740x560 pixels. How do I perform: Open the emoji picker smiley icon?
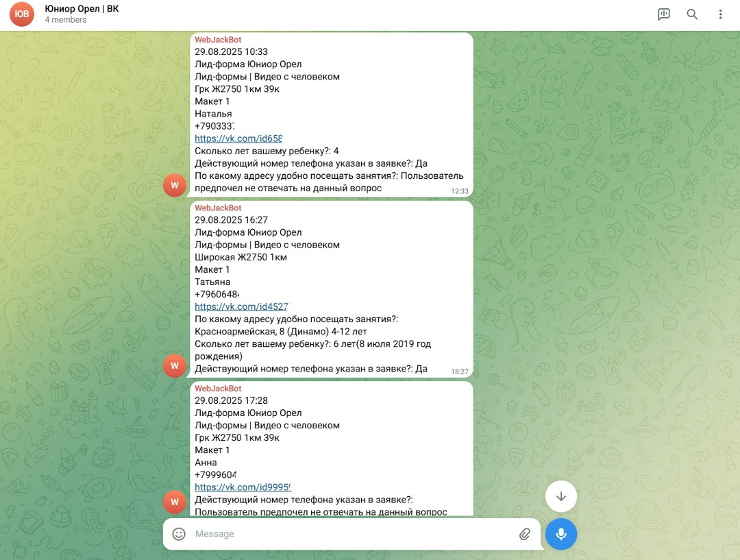pyautogui.click(x=179, y=534)
